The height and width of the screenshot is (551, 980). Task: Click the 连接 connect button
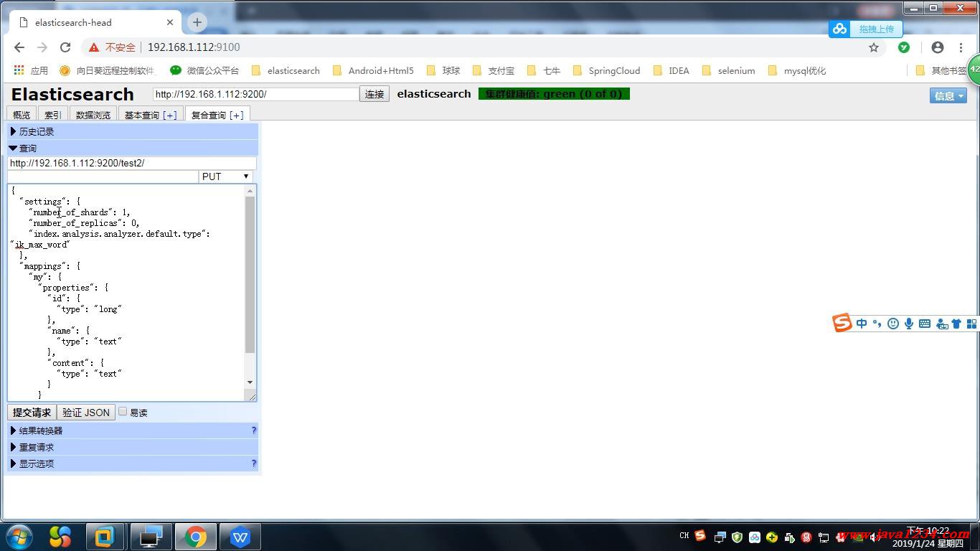pos(374,94)
